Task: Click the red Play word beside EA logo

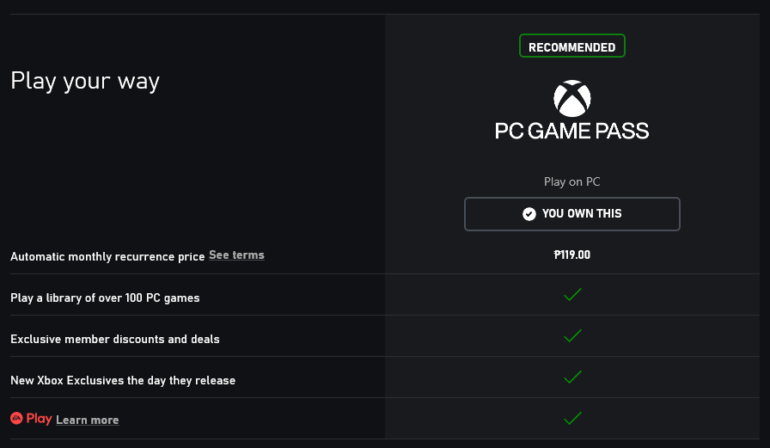Action: point(39,419)
